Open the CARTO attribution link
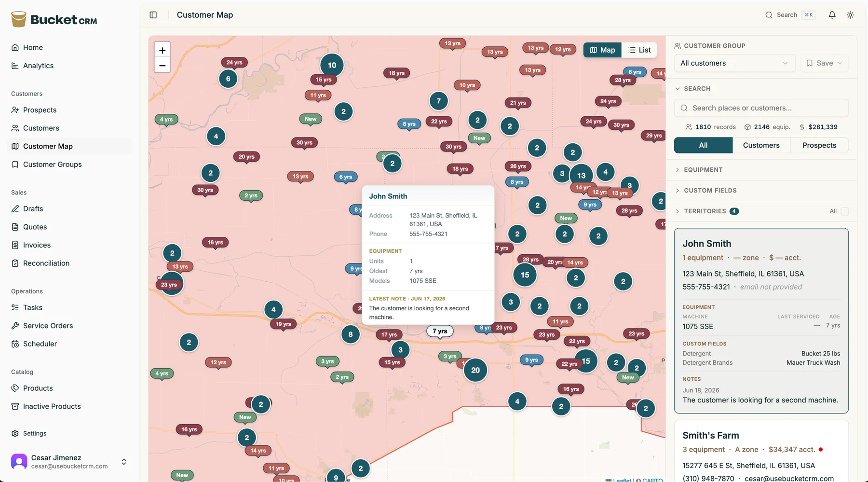 (x=652, y=480)
